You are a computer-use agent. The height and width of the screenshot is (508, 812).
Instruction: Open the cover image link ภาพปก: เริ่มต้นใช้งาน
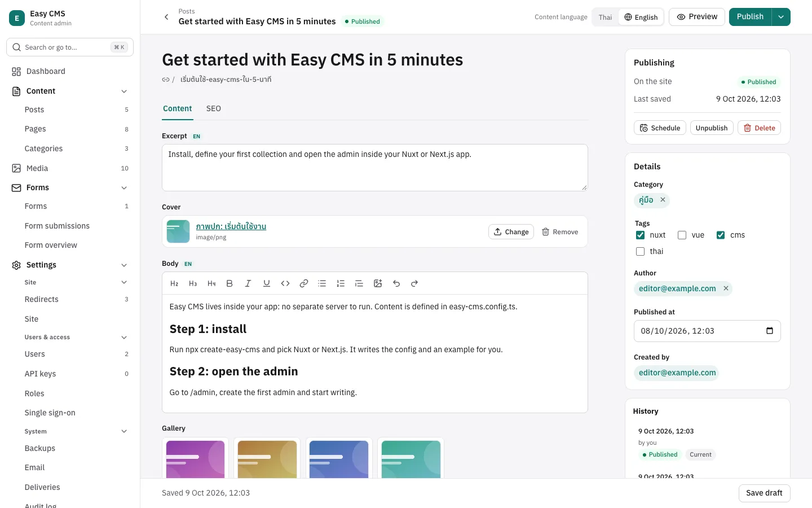[x=231, y=226]
